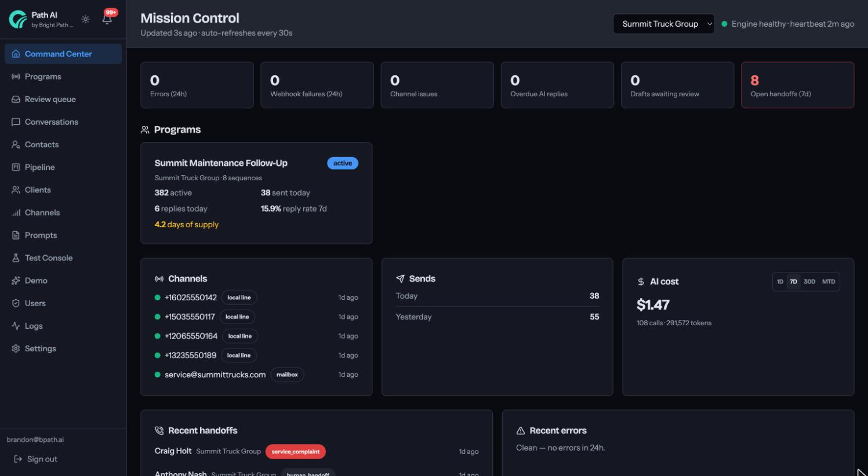The height and width of the screenshot is (476, 868).
Task: Click the Yesterday sends row
Action: pyautogui.click(x=497, y=317)
